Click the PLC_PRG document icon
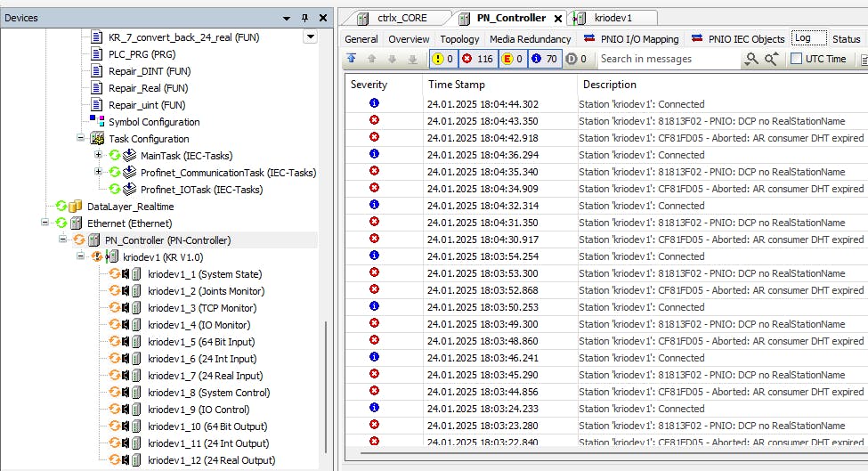Image resolution: width=868 pixels, height=471 pixels. (x=98, y=54)
